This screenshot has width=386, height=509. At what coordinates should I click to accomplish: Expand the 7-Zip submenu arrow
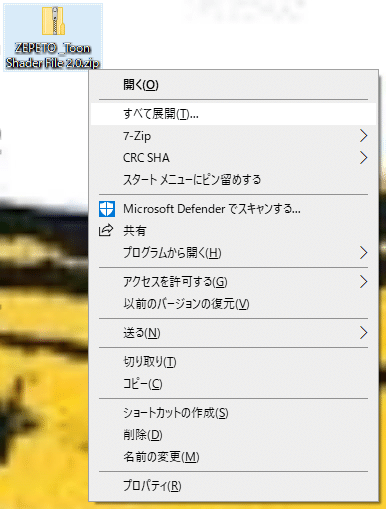tap(364, 136)
